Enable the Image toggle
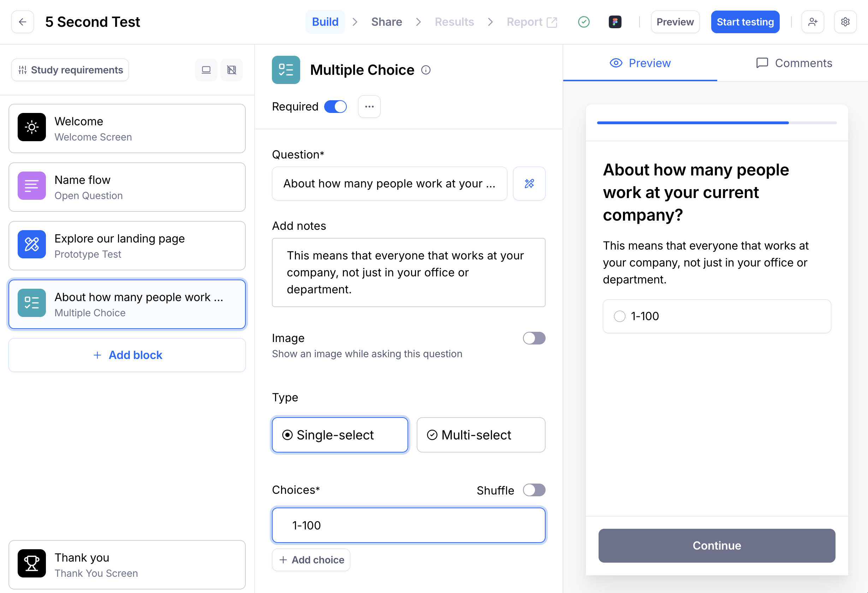Viewport: 868px width, 593px height. (534, 338)
